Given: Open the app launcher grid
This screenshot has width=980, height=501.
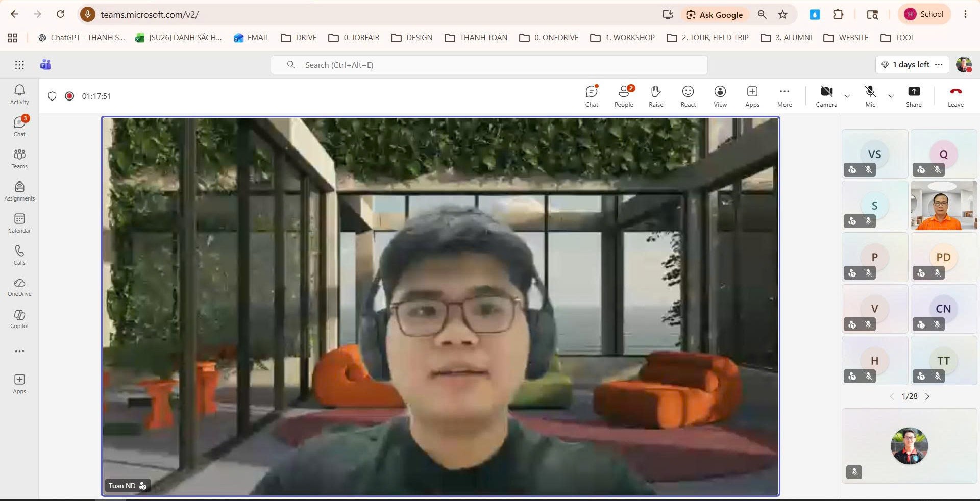Looking at the screenshot, I should tap(19, 65).
